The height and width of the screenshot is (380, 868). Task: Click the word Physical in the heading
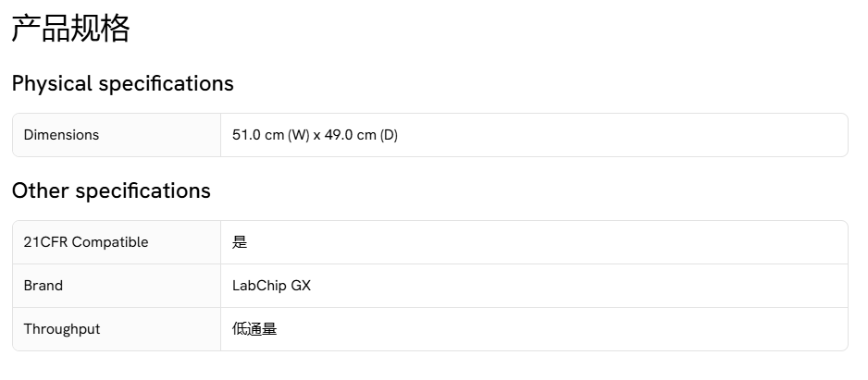[52, 83]
